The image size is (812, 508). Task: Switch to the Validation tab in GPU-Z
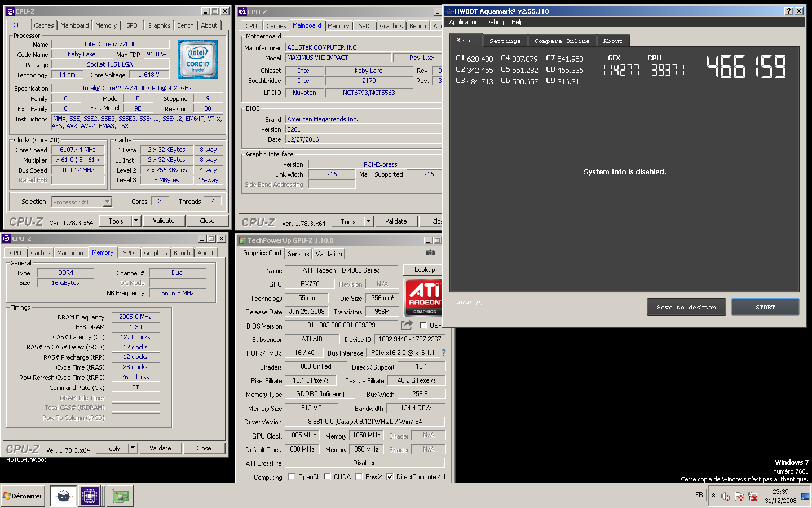pos(329,254)
